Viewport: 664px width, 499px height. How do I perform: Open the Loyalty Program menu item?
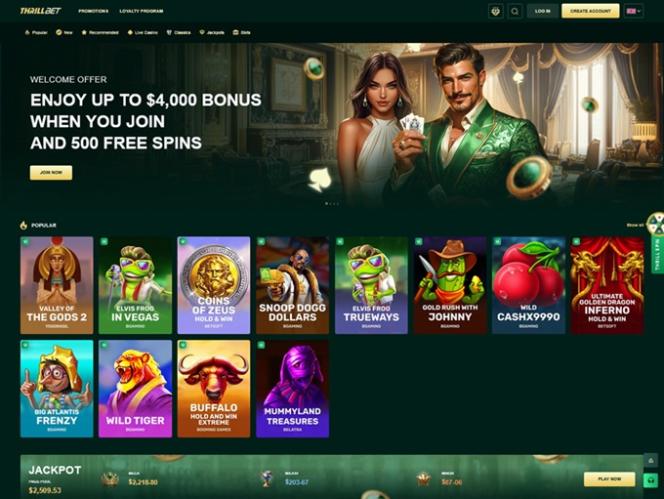tap(141, 11)
